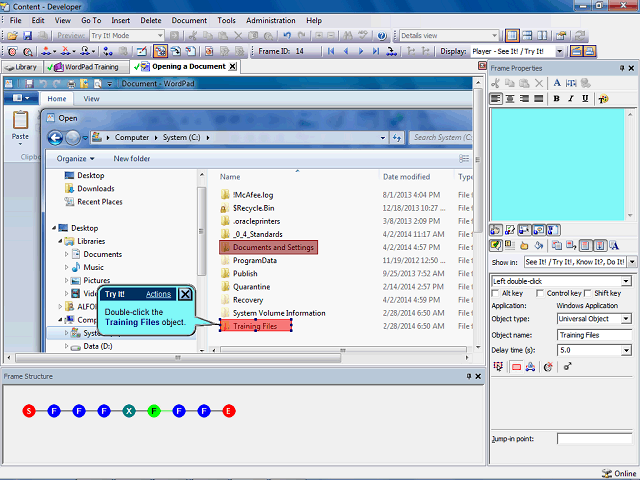Viewport: 640px width, 480px height.
Task: Select the teal X frame node
Action: point(129,411)
